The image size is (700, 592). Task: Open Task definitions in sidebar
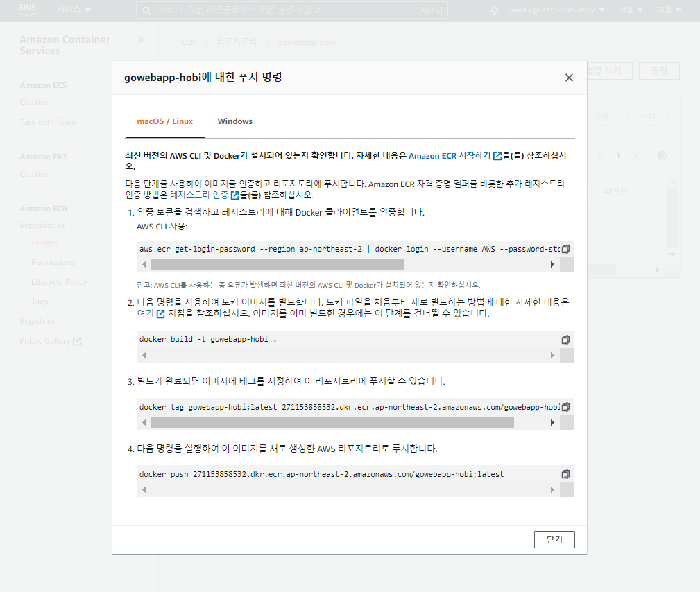[x=48, y=122]
